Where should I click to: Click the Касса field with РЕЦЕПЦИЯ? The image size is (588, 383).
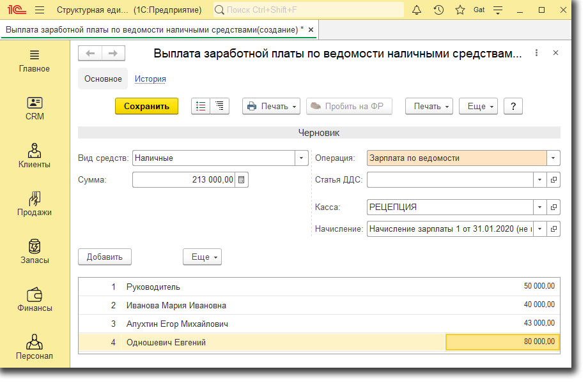tap(450, 207)
